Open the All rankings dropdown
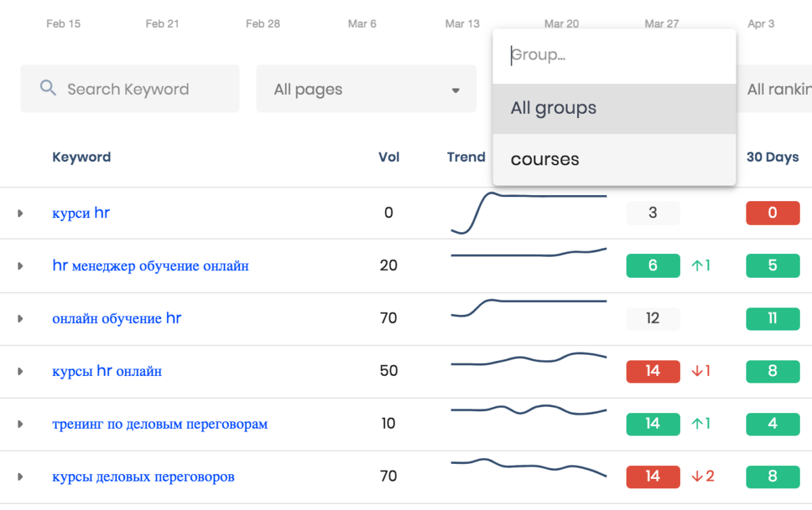Viewport: 812px width, 510px height. tap(778, 89)
